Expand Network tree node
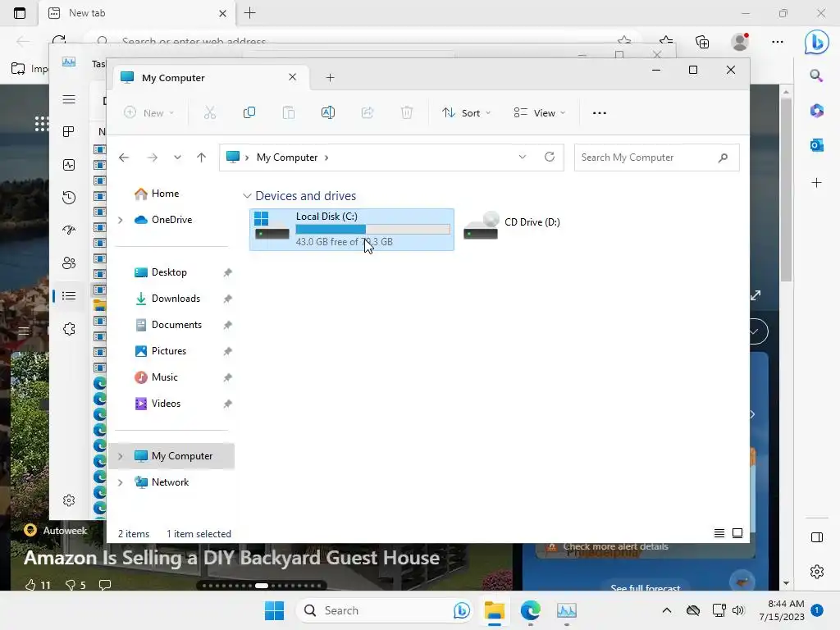This screenshot has width=840, height=630. coord(121,482)
